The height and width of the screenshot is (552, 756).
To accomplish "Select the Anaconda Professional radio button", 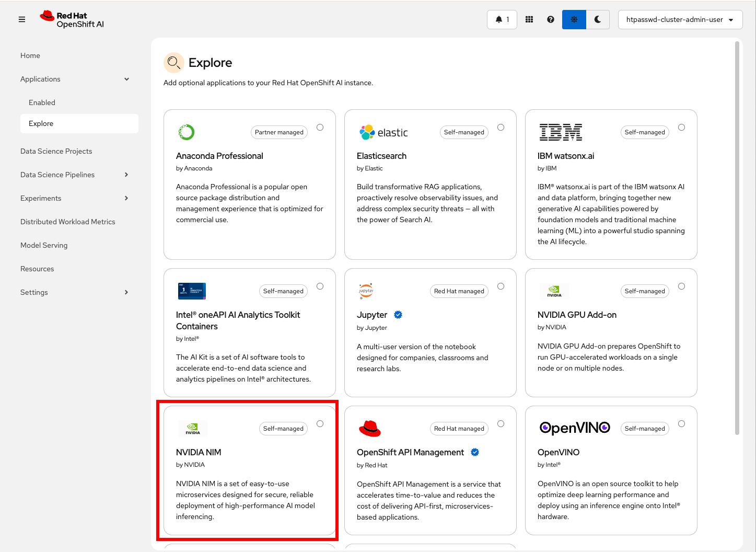I will coord(320,127).
